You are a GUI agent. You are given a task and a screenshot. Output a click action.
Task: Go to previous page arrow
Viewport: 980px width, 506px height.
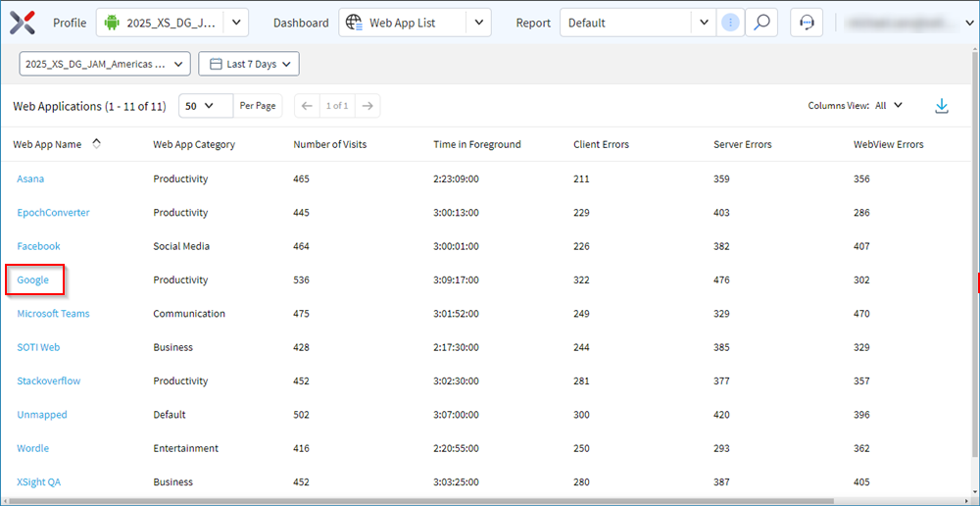pos(306,106)
